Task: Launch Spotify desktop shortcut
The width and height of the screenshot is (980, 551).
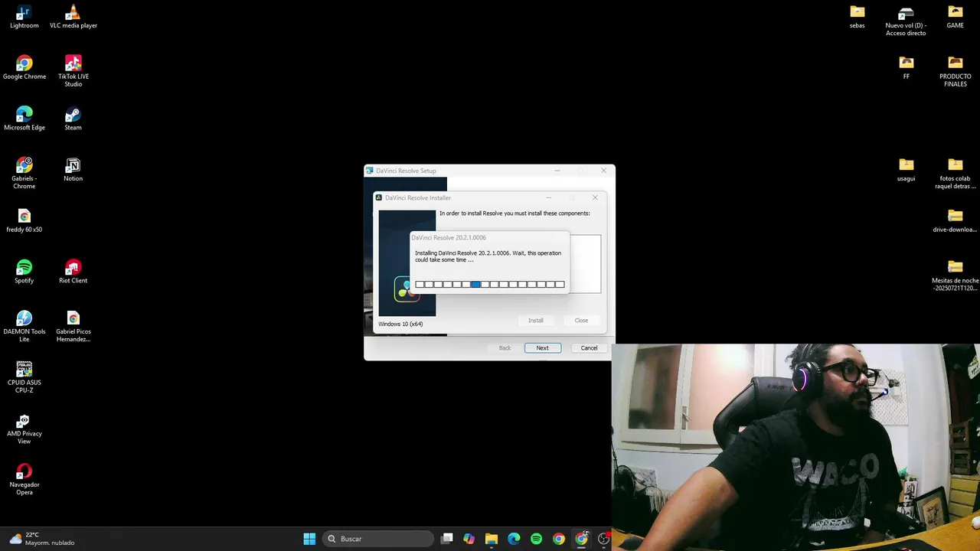Action: click(x=24, y=272)
